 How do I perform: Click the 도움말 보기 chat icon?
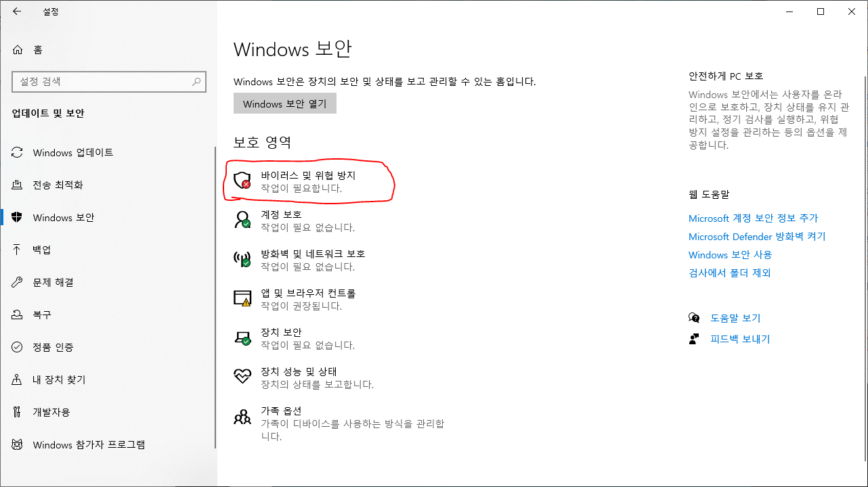(694, 318)
